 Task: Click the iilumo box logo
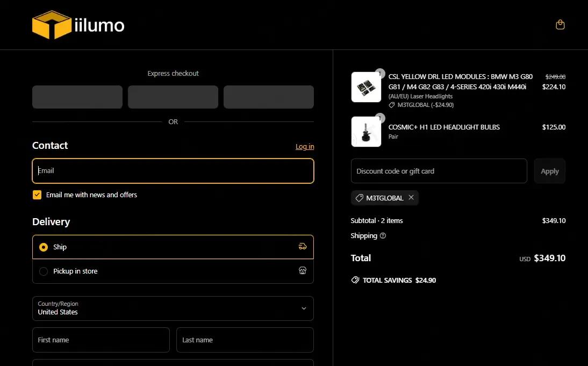78,25
